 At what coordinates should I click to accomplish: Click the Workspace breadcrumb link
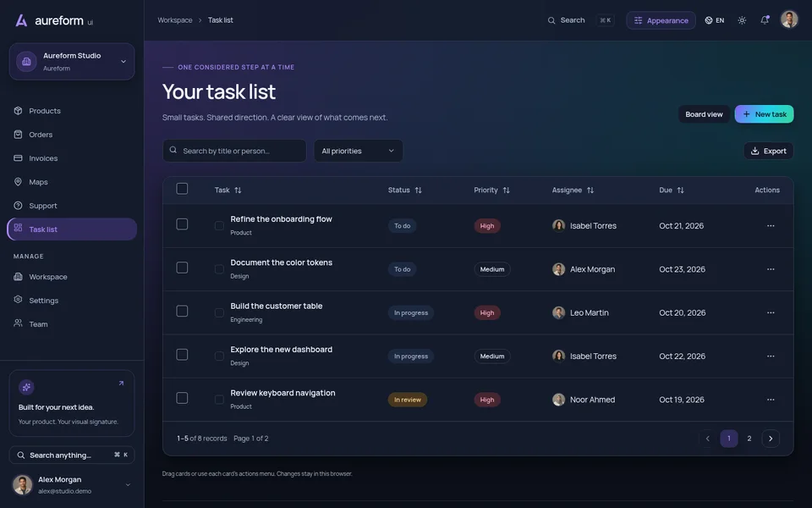[x=175, y=20]
